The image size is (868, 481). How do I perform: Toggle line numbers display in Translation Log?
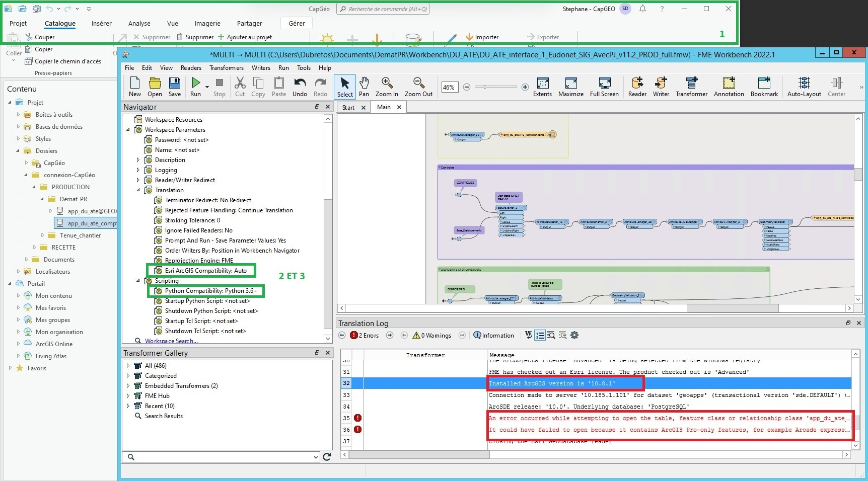(x=540, y=335)
